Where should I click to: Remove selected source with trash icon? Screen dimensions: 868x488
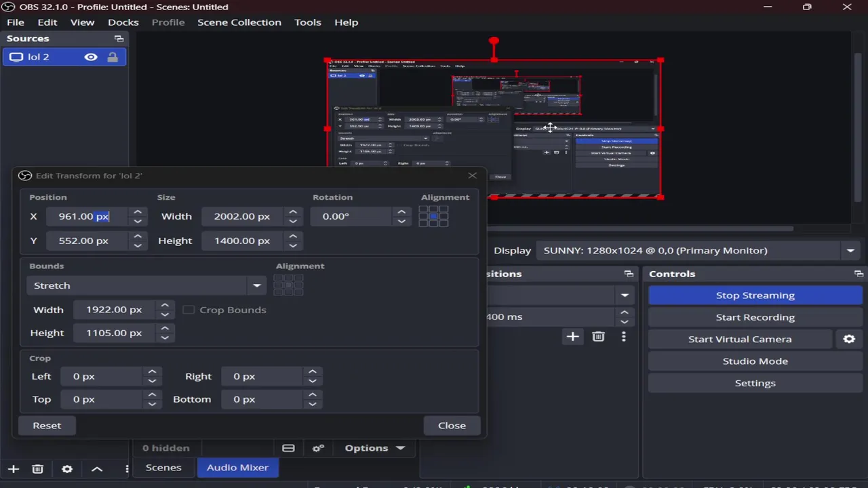[37, 469]
